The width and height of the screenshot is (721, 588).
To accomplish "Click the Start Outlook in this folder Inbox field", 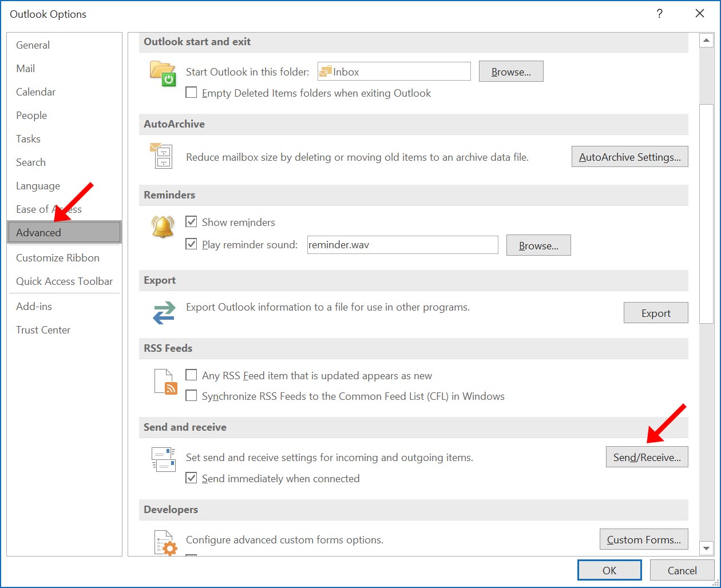I will (x=394, y=71).
